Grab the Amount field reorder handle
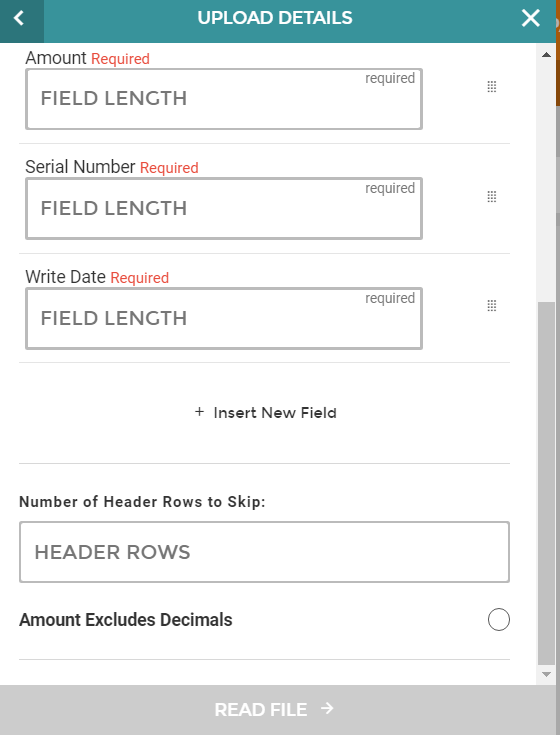 click(x=492, y=87)
